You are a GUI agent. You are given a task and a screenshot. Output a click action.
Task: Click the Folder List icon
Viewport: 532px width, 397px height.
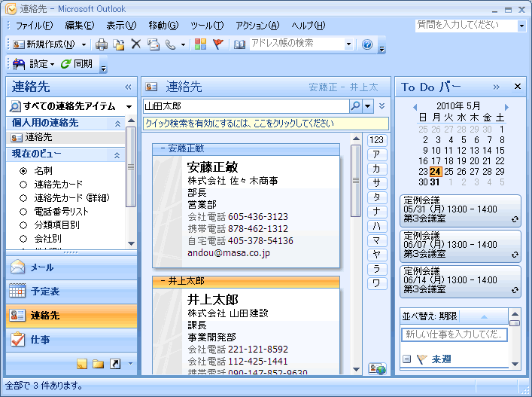[99, 364]
